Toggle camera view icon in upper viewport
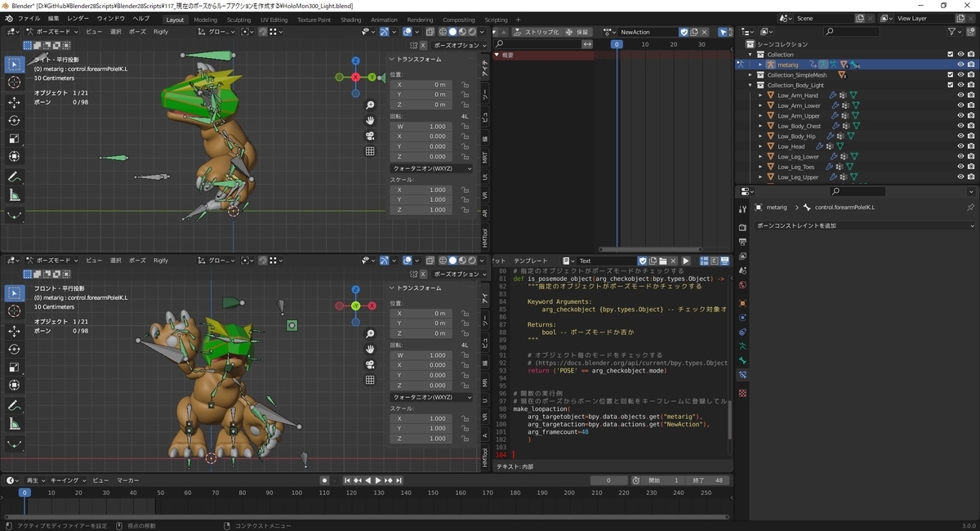980x531 pixels. pyautogui.click(x=370, y=136)
